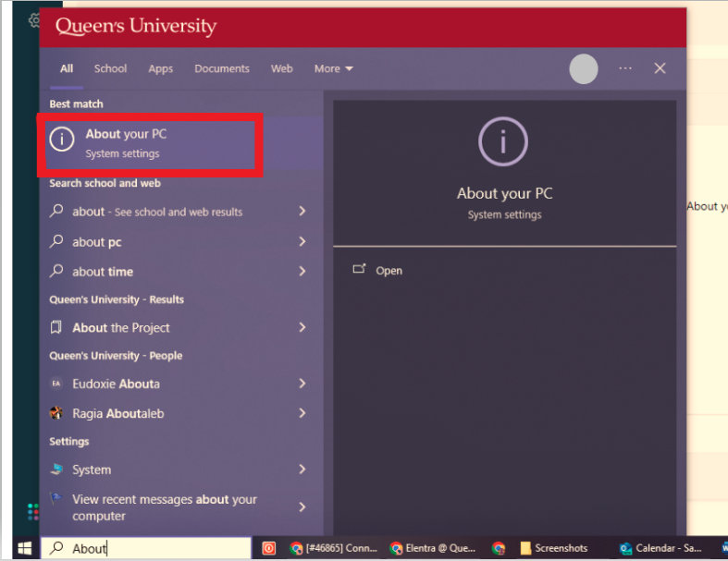Viewport: 728px width, 561px height.
Task: Click Ragia Aboutaleb's profile photo
Action: pos(56,412)
